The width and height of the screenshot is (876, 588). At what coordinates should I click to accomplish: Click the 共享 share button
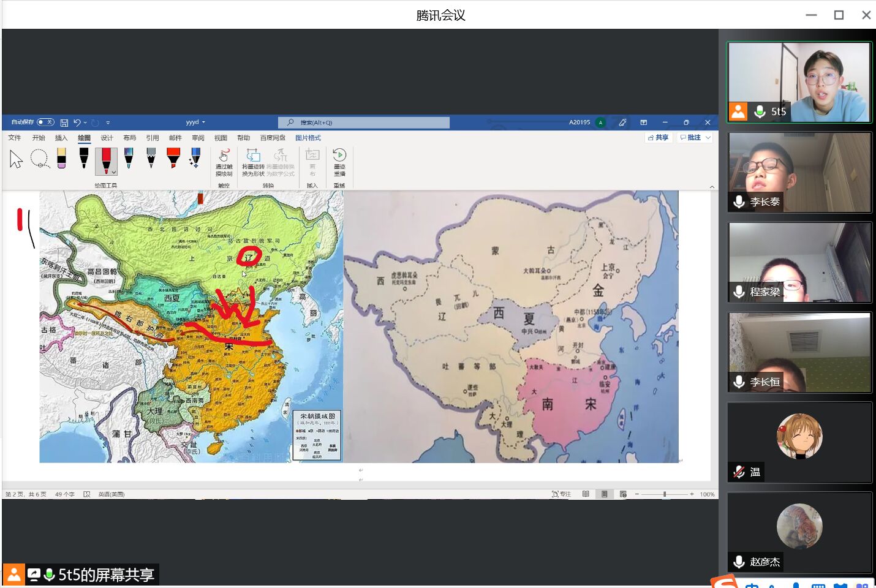tap(659, 138)
